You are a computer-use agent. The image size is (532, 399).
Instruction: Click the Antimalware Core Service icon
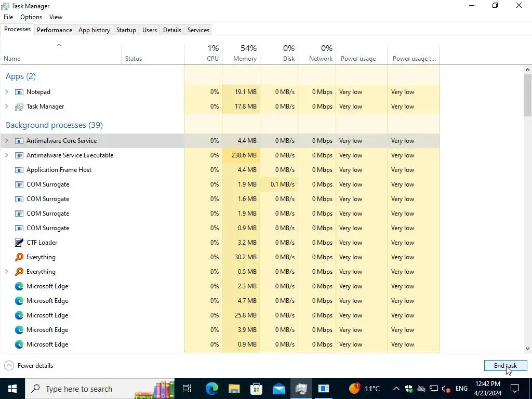[x=19, y=141]
